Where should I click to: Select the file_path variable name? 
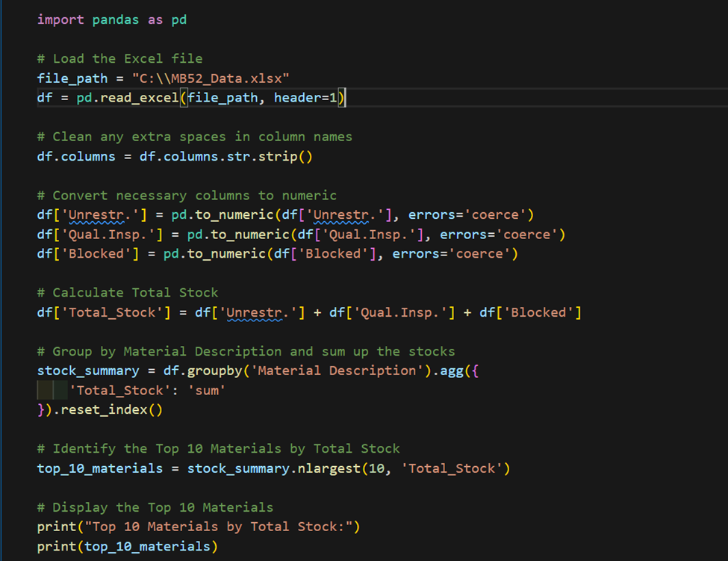(x=72, y=78)
